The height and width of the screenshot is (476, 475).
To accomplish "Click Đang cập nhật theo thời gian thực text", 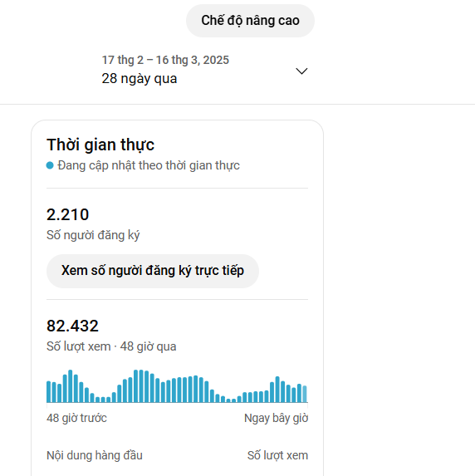I will (x=149, y=165).
